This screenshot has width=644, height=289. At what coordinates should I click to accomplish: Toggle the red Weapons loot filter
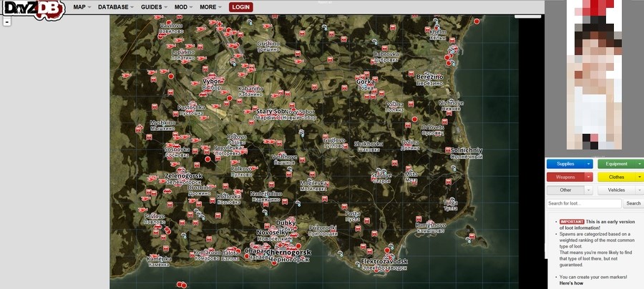tap(565, 177)
